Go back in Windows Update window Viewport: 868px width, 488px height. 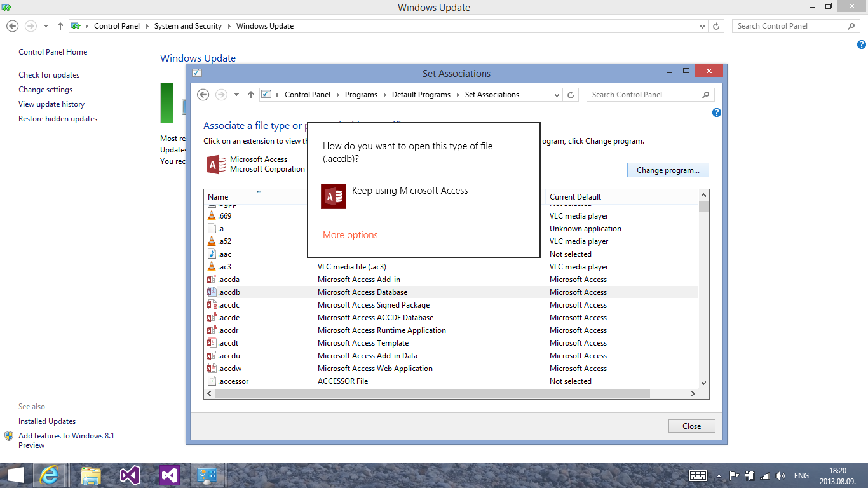pyautogui.click(x=12, y=26)
